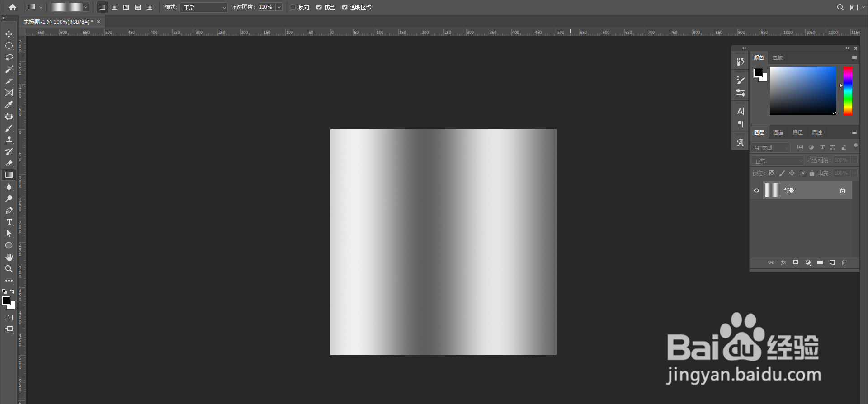
Task: Select the Crop/Frame tool with X box
Action: [9, 93]
